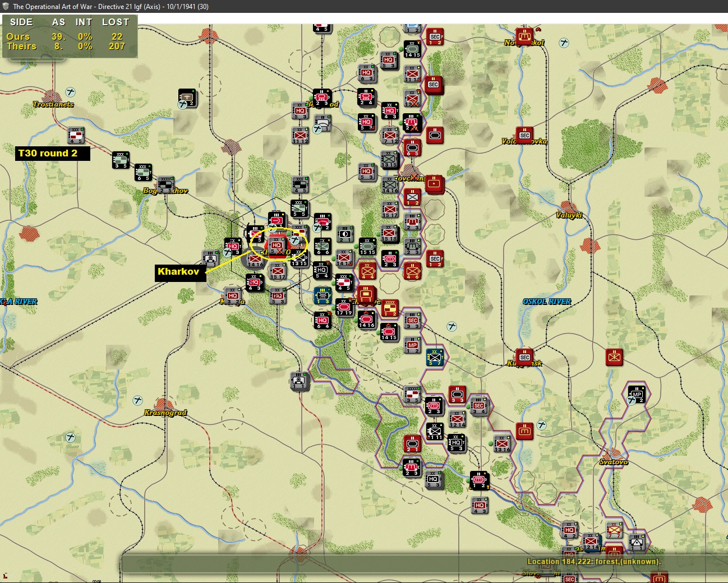Click the gray XXXX 3-5 counter

point(412,395)
